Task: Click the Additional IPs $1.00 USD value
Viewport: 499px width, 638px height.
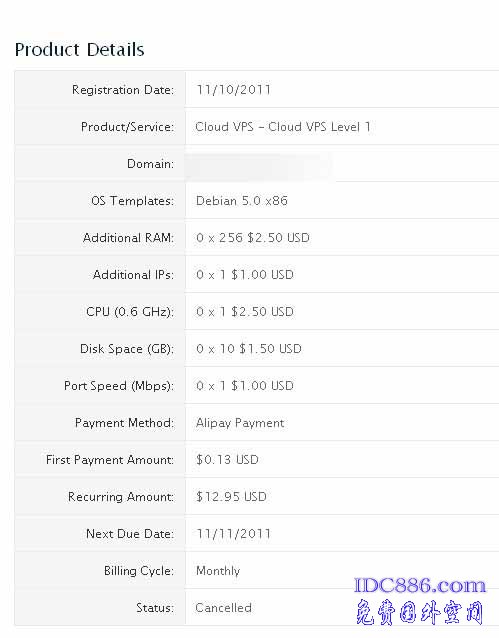Action: tap(245, 275)
